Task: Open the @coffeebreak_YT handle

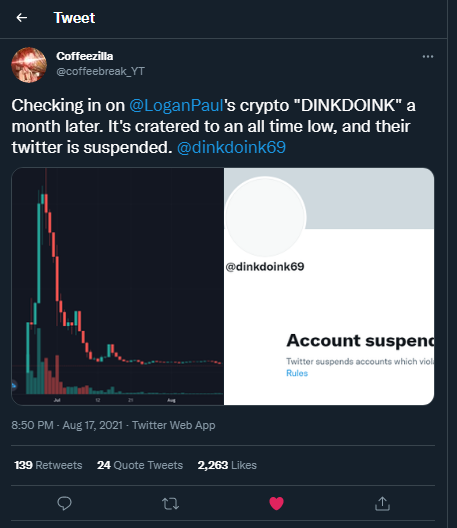Action: coord(100,71)
